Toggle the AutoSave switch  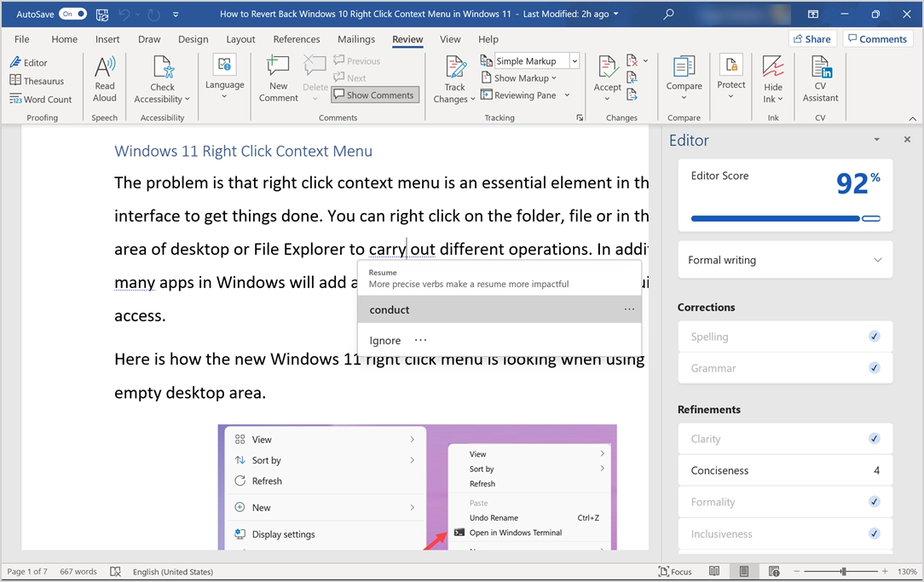tap(72, 14)
